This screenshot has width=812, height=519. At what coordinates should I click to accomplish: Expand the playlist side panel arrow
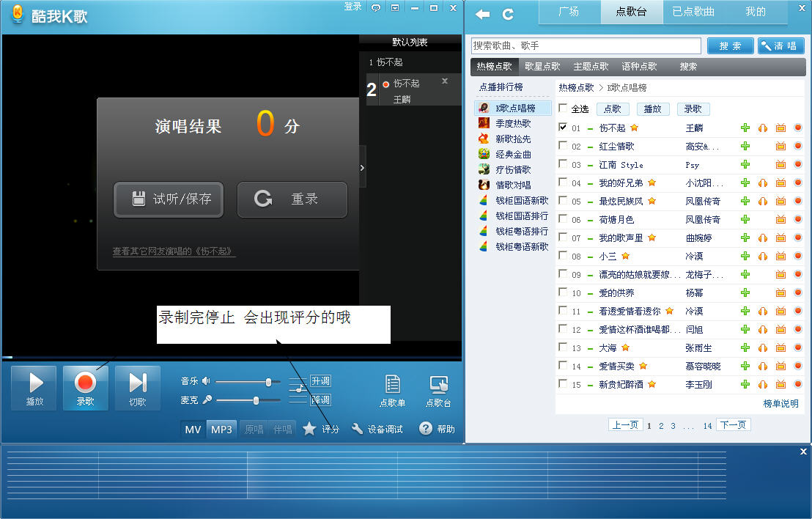pyautogui.click(x=362, y=168)
